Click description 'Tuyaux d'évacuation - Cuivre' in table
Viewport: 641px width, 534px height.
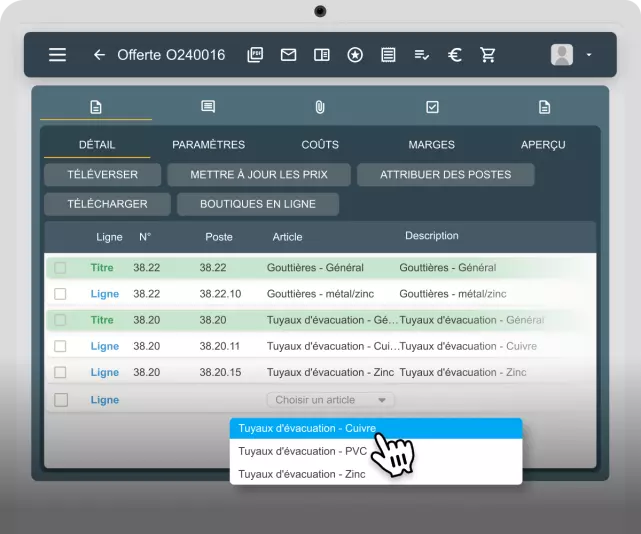(468, 346)
